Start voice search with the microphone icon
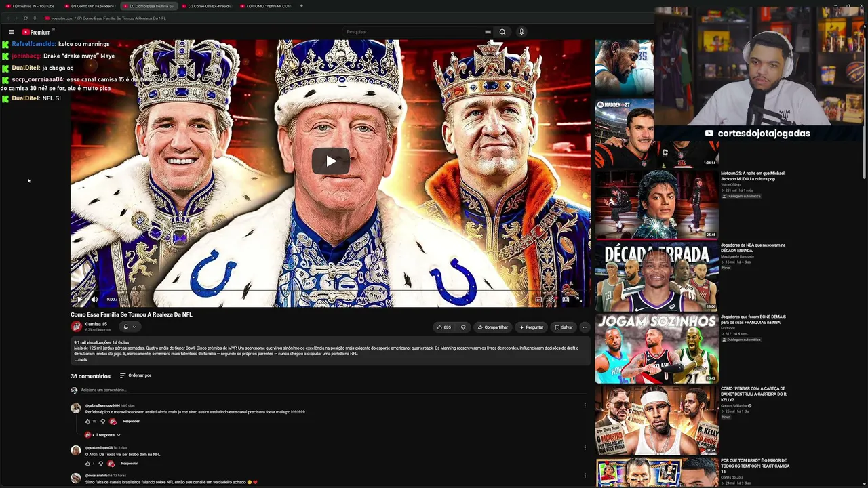Viewport: 868px width, 488px height. click(521, 32)
